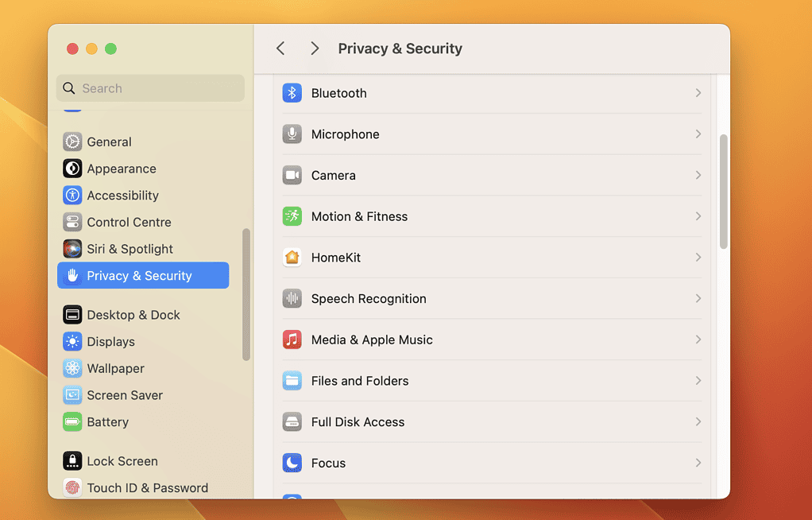
Task: Click the back navigation arrow
Action: click(280, 48)
